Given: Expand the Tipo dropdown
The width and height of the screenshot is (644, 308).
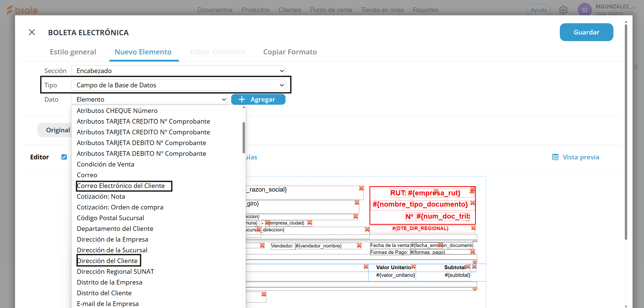Looking at the screenshot, I should click(178, 85).
